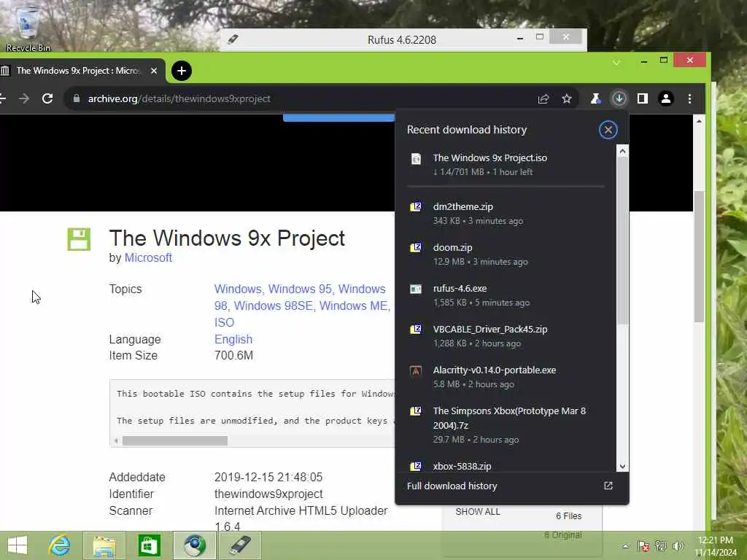The height and width of the screenshot is (560, 747).
Task: Expand the tab search chevron
Action: coord(616,63)
